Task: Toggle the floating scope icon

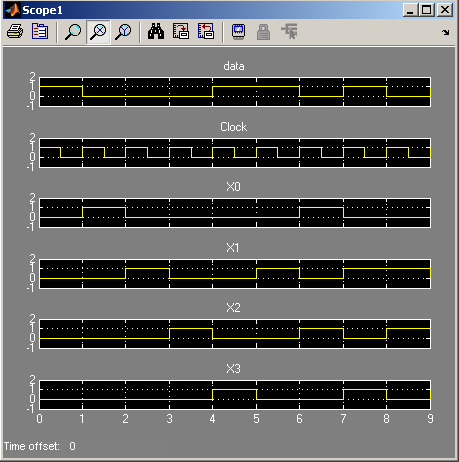Action: pos(238,32)
